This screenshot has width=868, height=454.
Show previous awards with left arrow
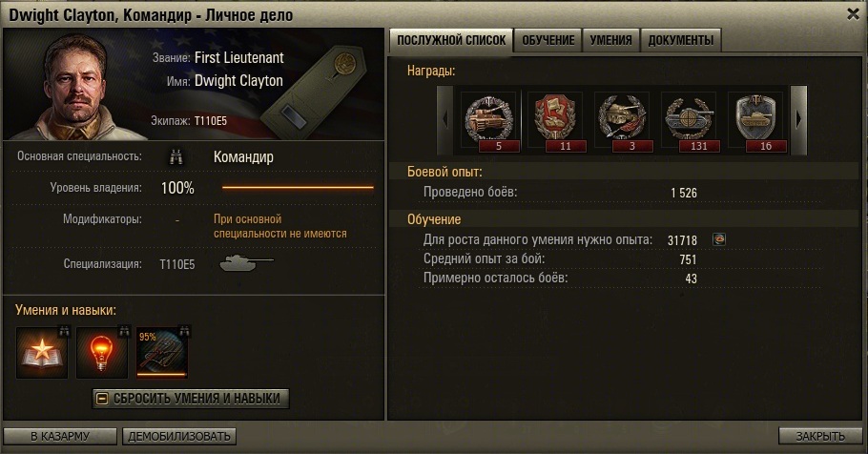[445, 119]
